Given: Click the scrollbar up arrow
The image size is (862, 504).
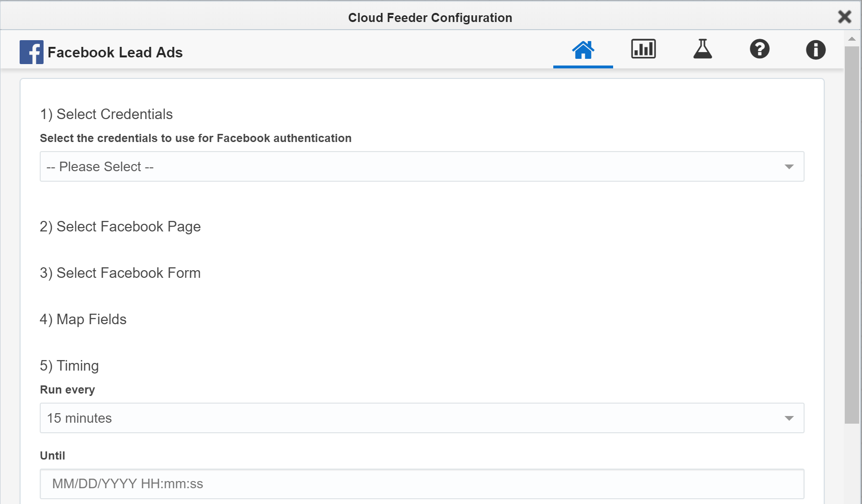Looking at the screenshot, I should click(851, 39).
